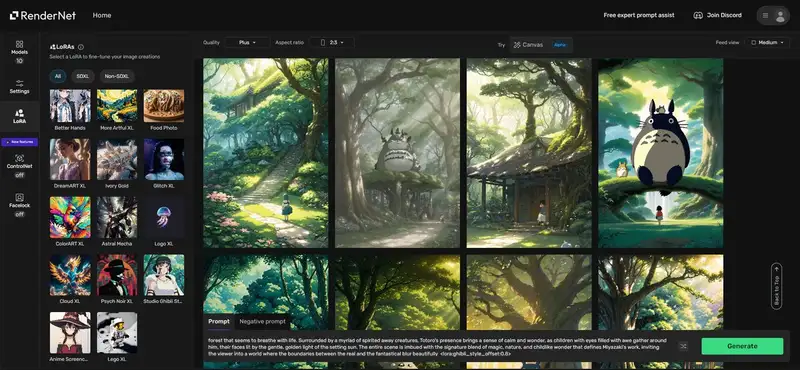This screenshot has height=370, width=800.
Task: Open the Models sidebar panel
Action: tap(19, 52)
